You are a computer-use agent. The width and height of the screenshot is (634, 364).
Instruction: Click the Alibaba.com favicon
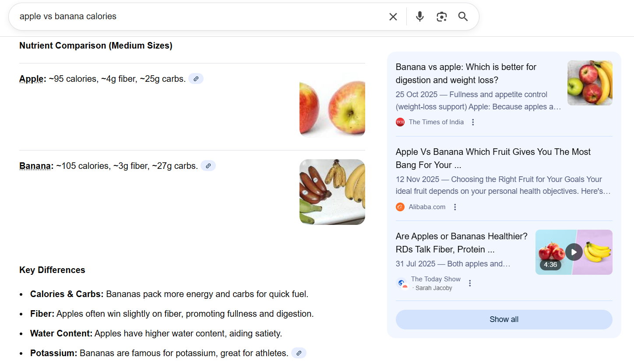click(400, 206)
